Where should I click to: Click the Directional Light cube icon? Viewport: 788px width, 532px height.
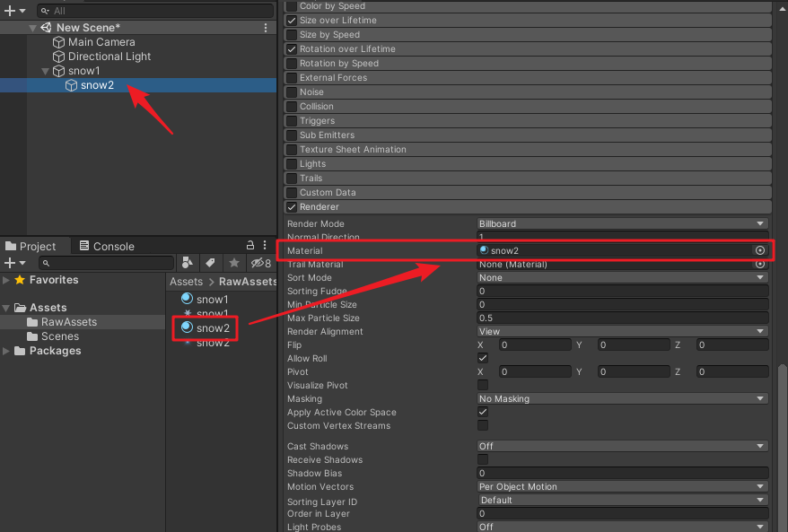59,57
